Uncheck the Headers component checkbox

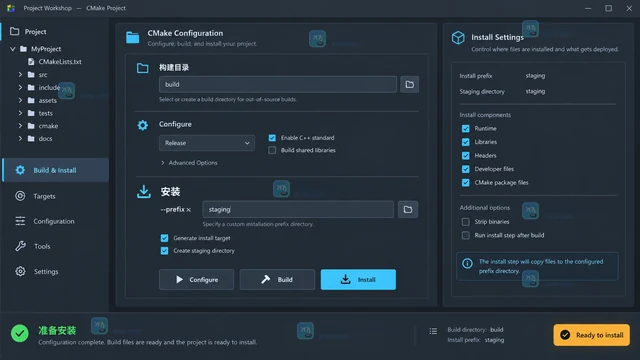[x=465, y=156]
